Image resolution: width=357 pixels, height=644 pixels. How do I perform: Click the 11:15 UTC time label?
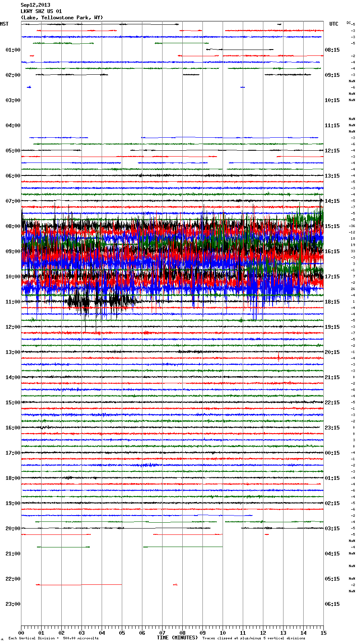coord(332,126)
